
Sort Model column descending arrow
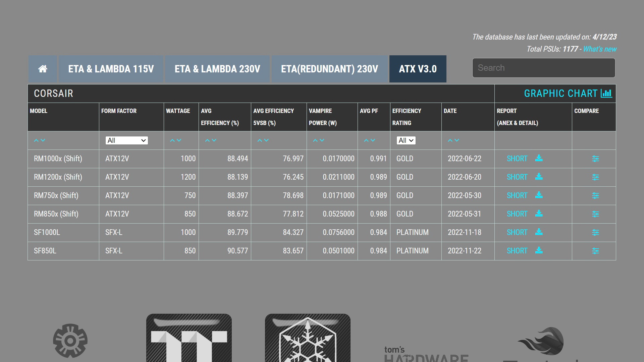point(43,140)
